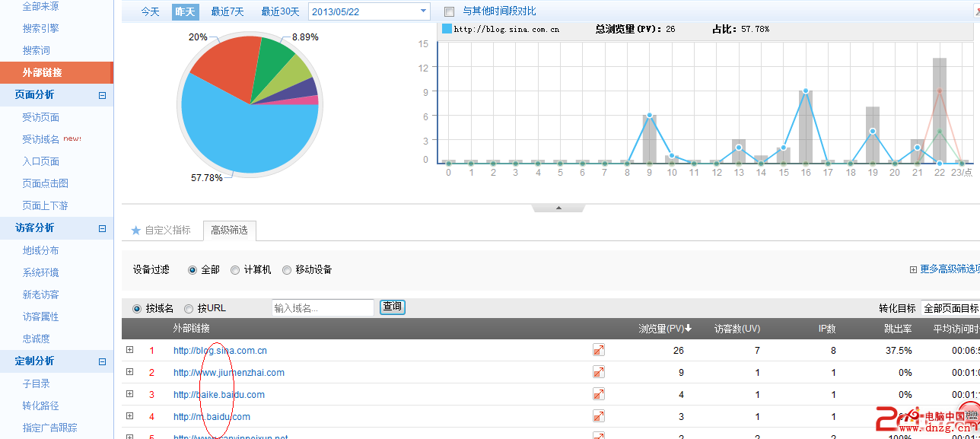Select 最近7天 time range

pyautogui.click(x=228, y=11)
